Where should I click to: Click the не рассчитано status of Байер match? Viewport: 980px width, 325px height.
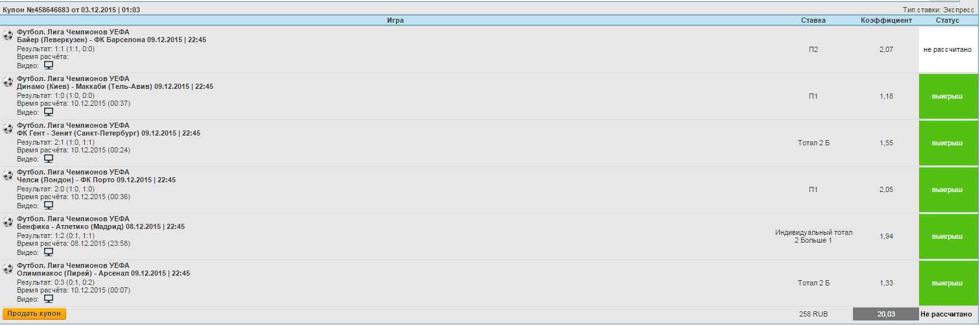pos(948,49)
